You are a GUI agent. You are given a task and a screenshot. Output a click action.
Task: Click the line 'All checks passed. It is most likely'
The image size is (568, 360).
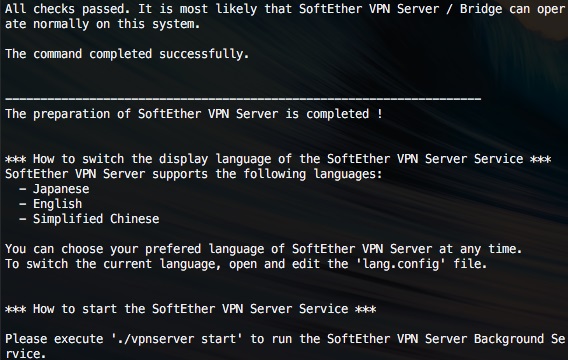coord(285,9)
